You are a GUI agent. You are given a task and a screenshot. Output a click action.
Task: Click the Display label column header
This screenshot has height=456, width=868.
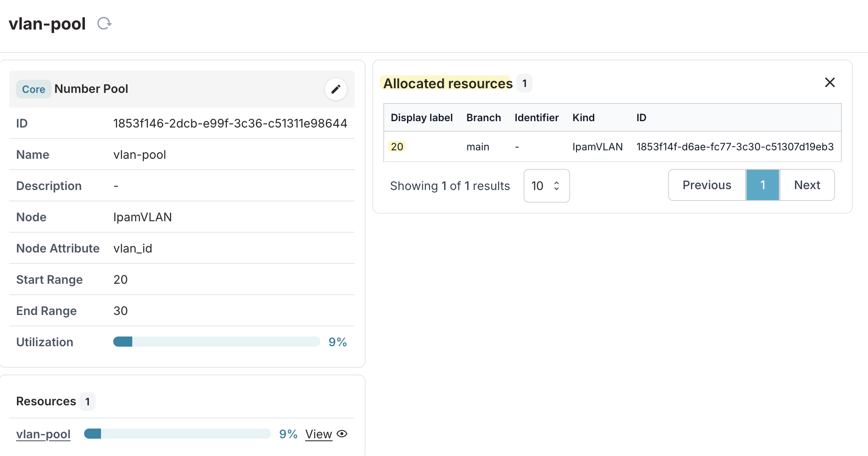pos(421,117)
